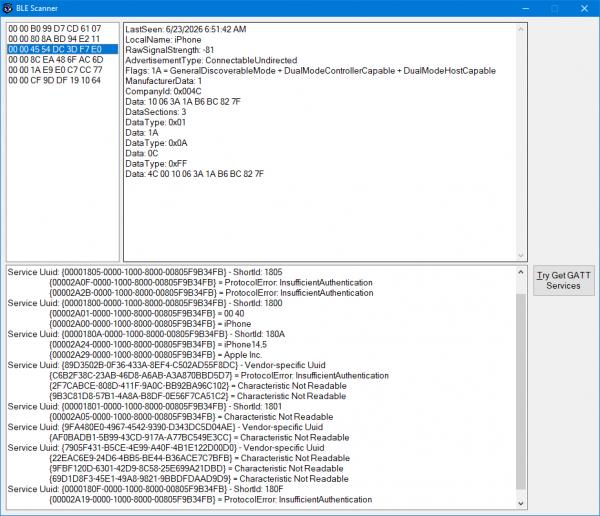This screenshot has width=600, height=516.
Task: Click characteristic 00002A01 = 00 40 line
Action: click(147, 314)
